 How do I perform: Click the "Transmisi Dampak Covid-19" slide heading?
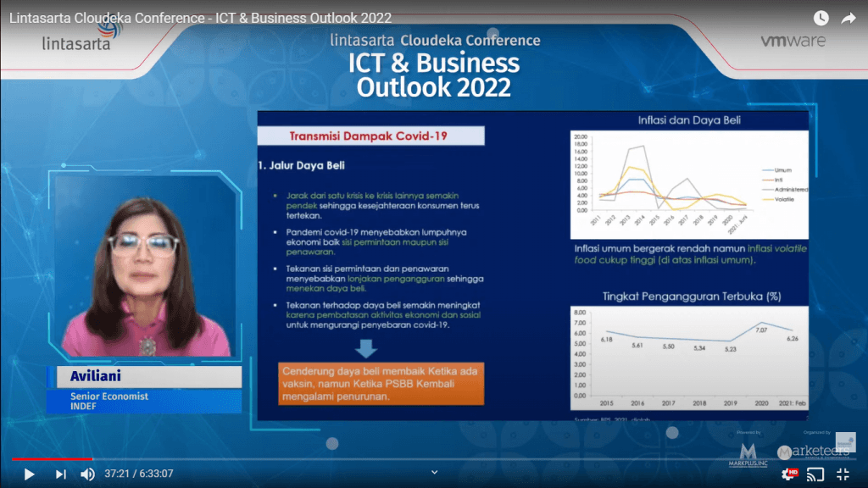click(368, 136)
